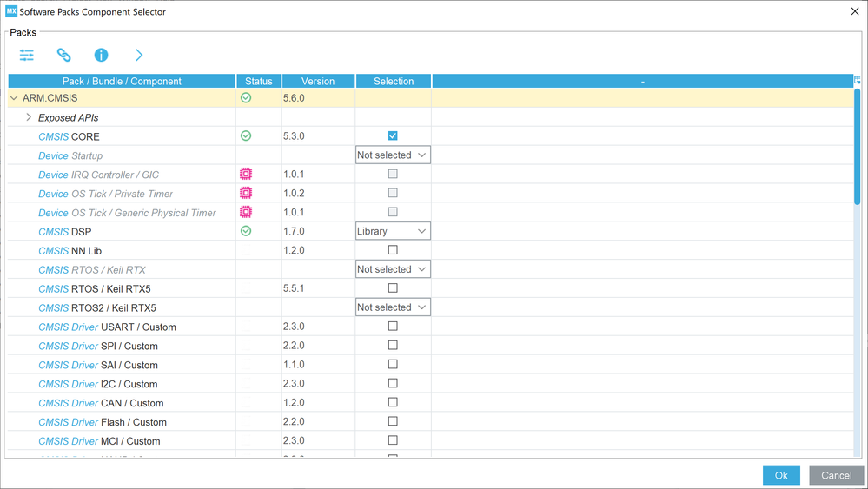Screen dimensions: 868x489
Task: Uncheck the CMSIS CORE selection checkbox
Action: coord(393,135)
